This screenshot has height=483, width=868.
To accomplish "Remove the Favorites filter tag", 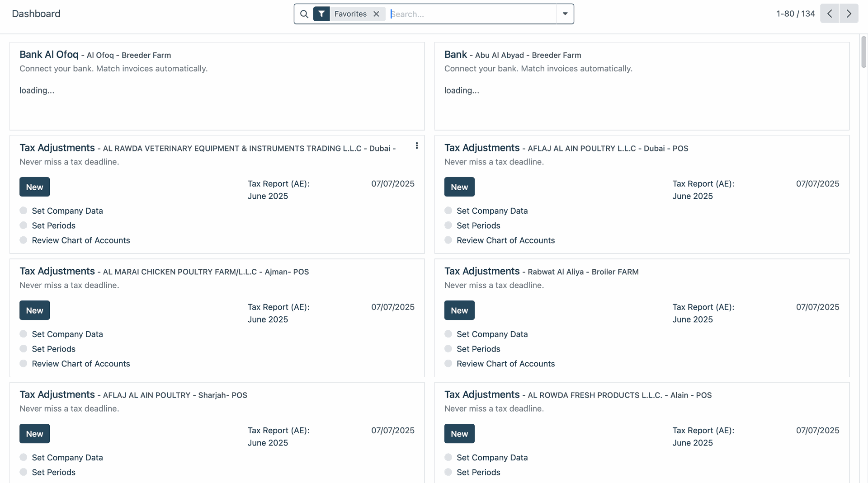I will click(x=376, y=14).
